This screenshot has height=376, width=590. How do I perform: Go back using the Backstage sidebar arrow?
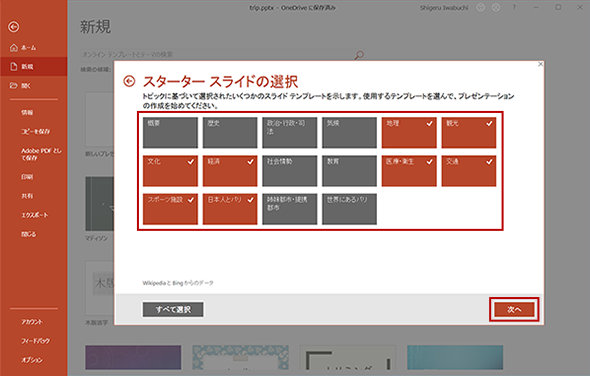14,27
